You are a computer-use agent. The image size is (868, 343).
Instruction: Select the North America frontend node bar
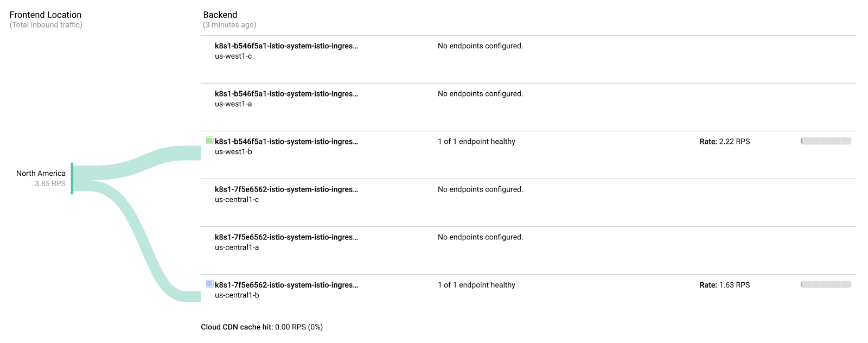click(x=72, y=178)
